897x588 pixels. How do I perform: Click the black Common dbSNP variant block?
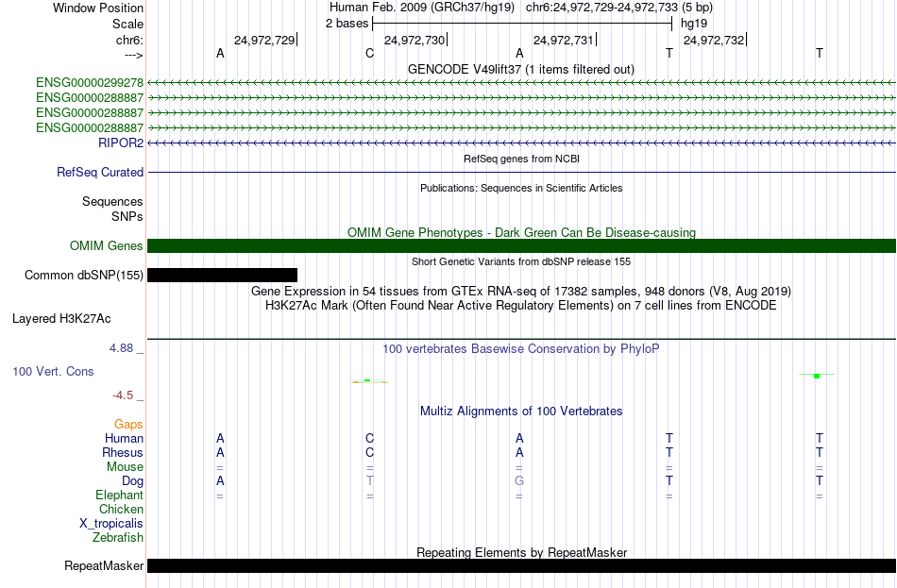point(222,276)
